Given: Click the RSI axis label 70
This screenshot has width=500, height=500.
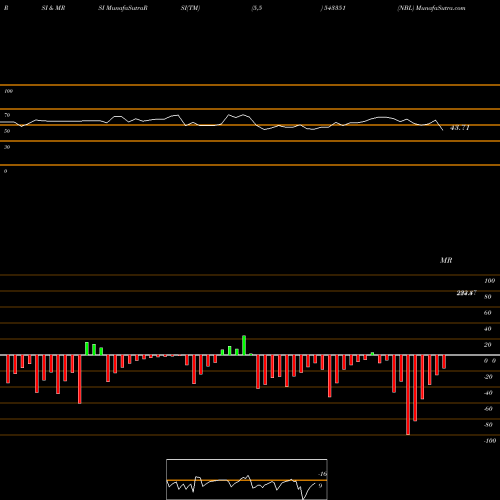Looking at the screenshot, I should click(7, 115).
